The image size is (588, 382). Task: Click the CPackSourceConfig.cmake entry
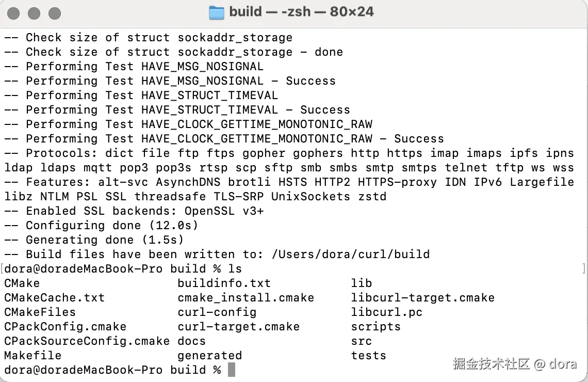(x=87, y=341)
